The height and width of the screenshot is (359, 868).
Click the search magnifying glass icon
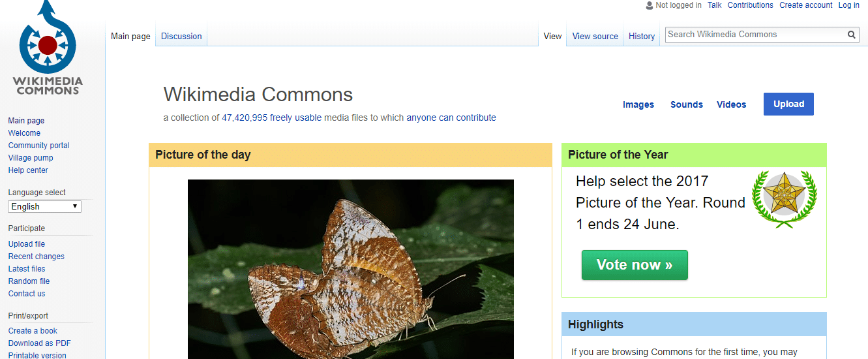(852, 35)
